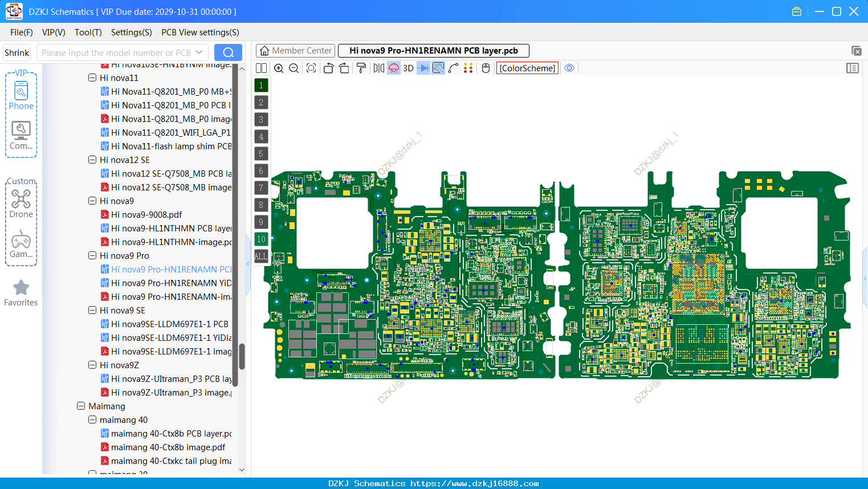Rotate the board counterclockwise
Viewport: 868px width, 489px height.
328,68
